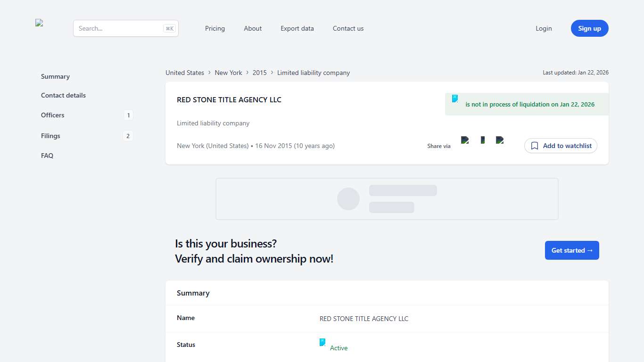The height and width of the screenshot is (362, 644).
Task: Select New York in breadcrumb
Action: click(x=228, y=73)
